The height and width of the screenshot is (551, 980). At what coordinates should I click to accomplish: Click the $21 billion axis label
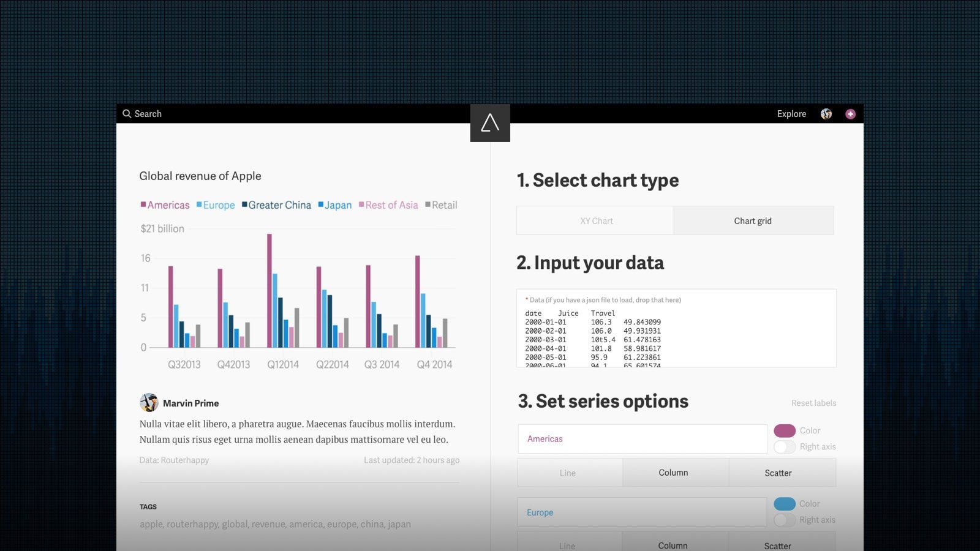[162, 229]
